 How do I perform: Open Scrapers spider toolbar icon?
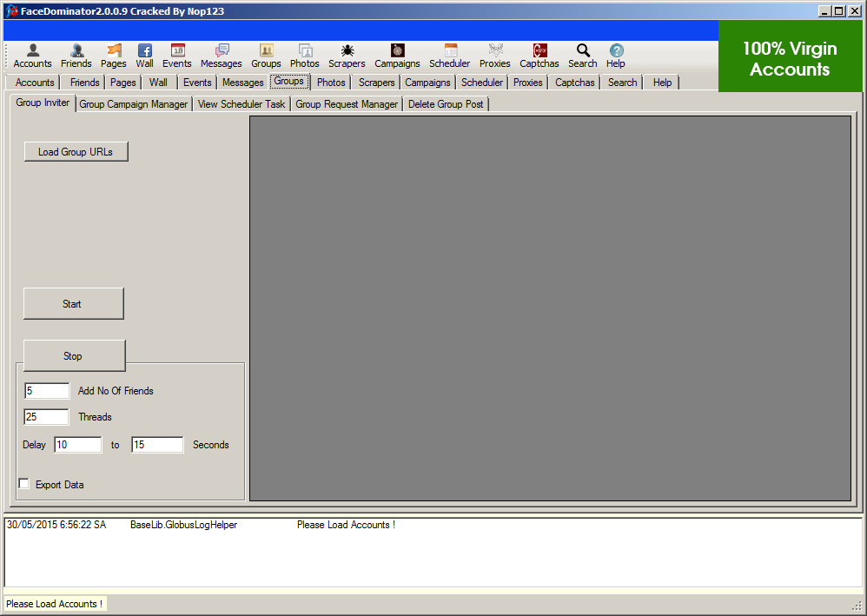(347, 56)
